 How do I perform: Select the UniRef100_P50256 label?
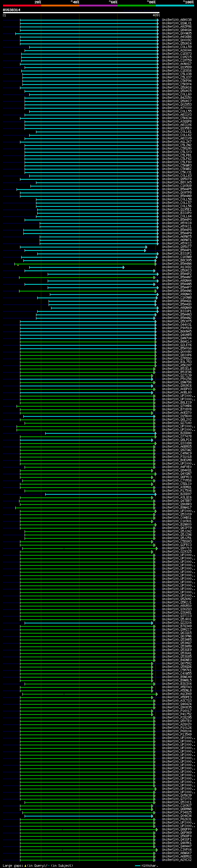[x=177, y=379]
